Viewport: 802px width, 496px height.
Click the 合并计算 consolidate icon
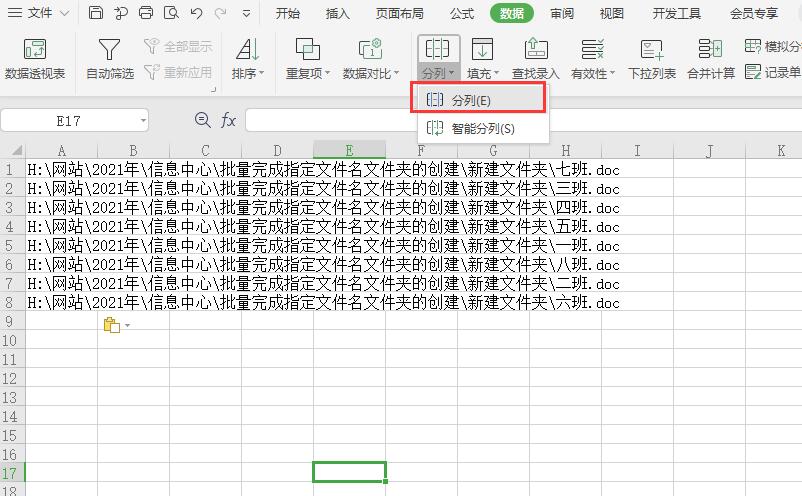pos(710,52)
